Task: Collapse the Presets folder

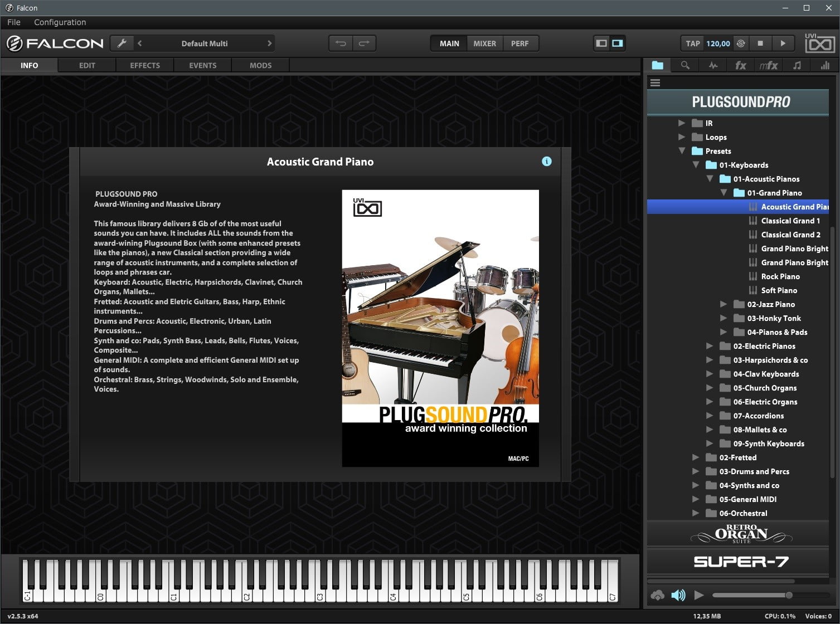Action: (x=682, y=151)
